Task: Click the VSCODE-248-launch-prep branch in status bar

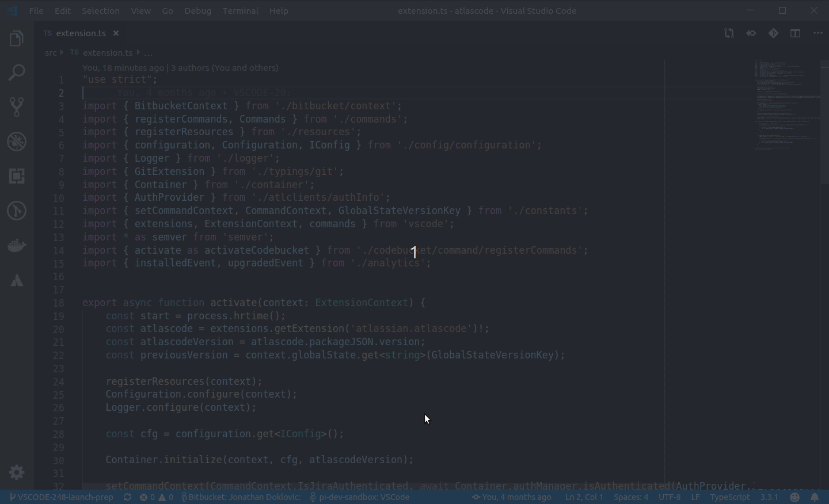Action: 62,497
